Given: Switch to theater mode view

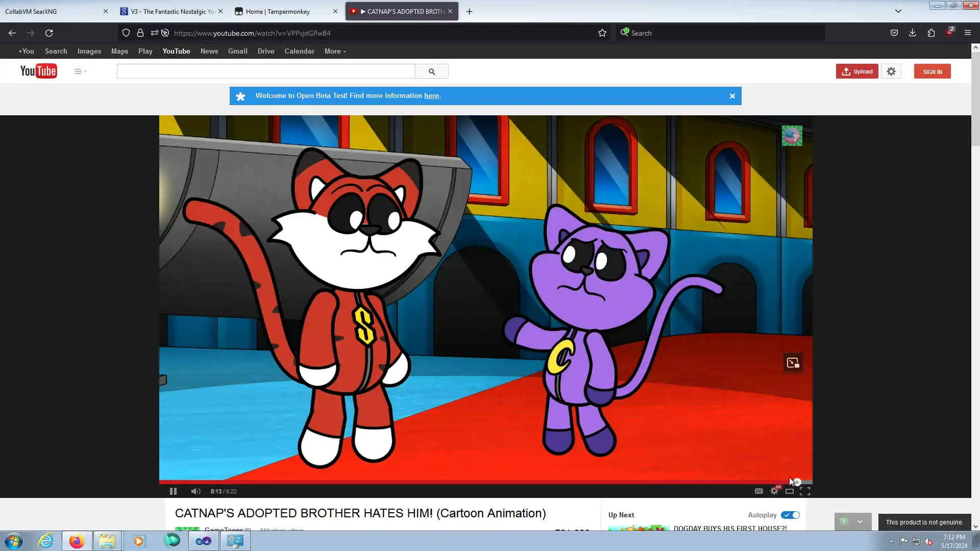Looking at the screenshot, I should [790, 491].
